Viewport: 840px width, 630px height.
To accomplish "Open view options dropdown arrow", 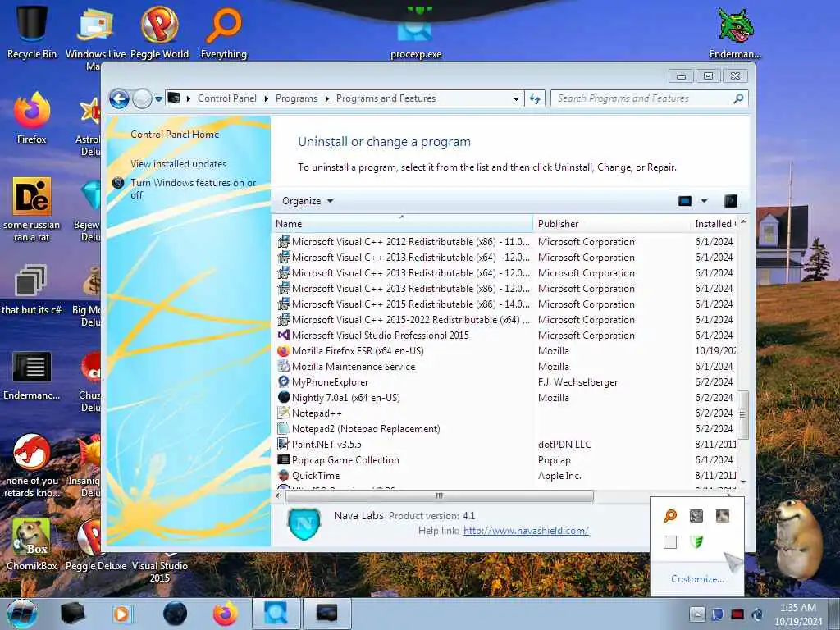I will [704, 201].
